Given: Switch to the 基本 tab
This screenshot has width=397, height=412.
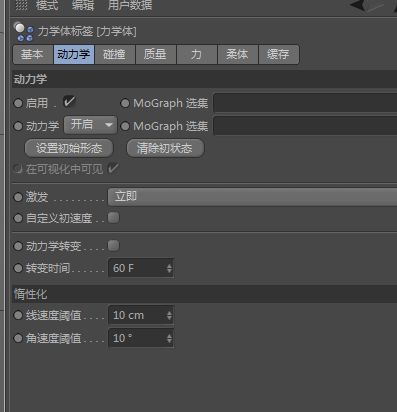Looking at the screenshot, I should click(x=32, y=54).
